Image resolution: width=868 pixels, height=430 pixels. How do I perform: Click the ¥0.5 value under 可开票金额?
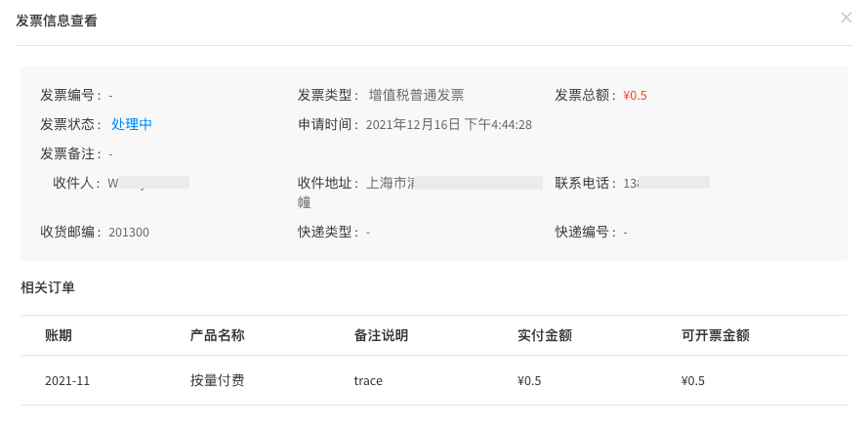pos(693,381)
